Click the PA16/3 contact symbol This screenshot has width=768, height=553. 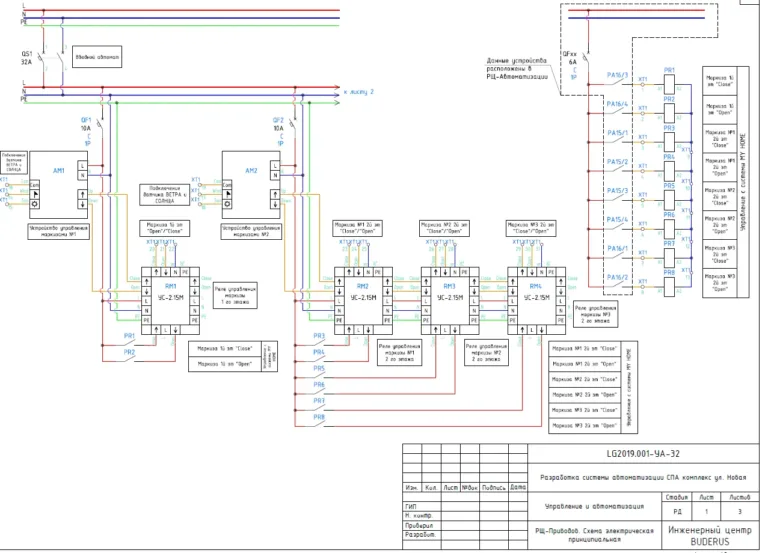click(616, 82)
